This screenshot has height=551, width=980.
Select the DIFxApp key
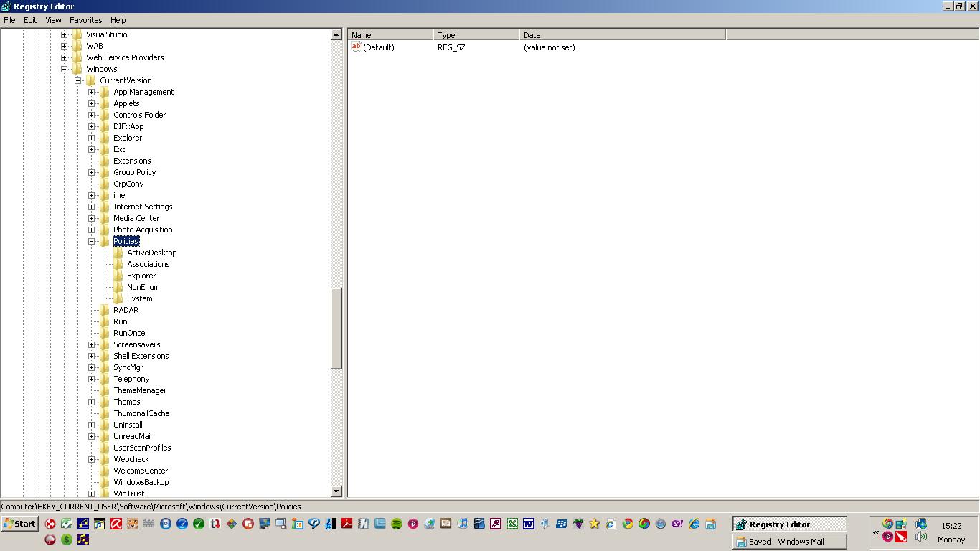tap(128, 126)
